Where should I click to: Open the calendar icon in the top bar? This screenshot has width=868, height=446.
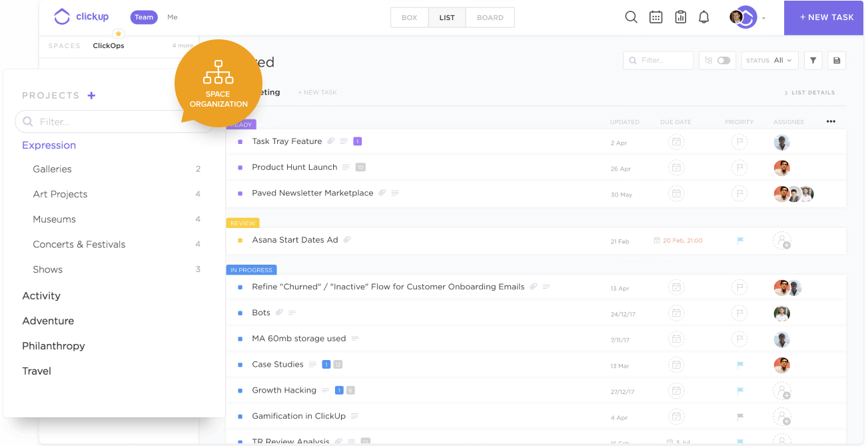[x=655, y=17]
